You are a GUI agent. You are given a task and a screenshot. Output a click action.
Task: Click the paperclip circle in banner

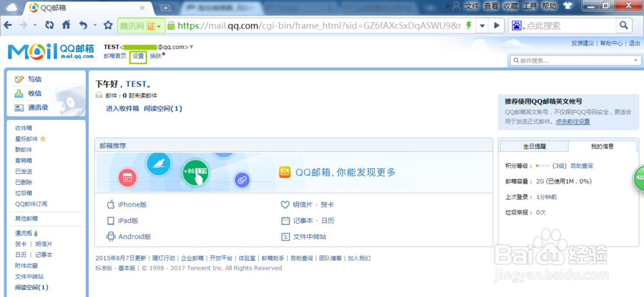(242, 180)
